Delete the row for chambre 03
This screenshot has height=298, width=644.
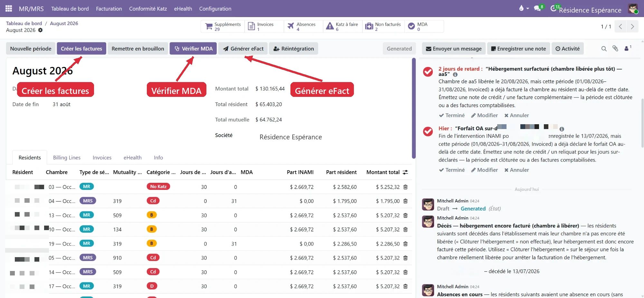click(x=405, y=187)
